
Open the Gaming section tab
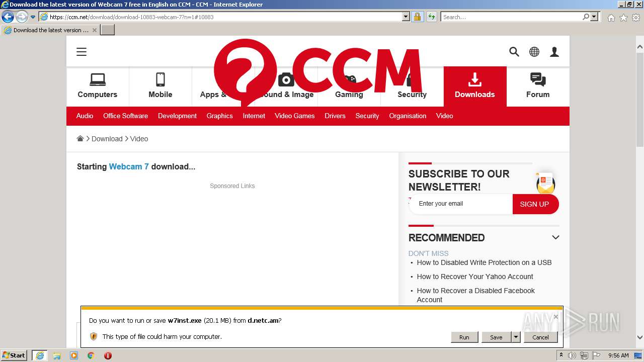349,86
